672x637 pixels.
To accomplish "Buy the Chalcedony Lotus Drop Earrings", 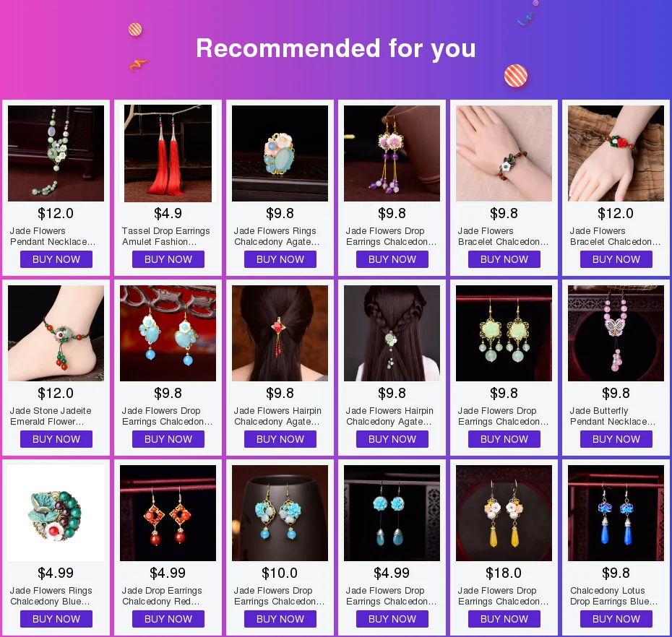I will (x=616, y=619).
